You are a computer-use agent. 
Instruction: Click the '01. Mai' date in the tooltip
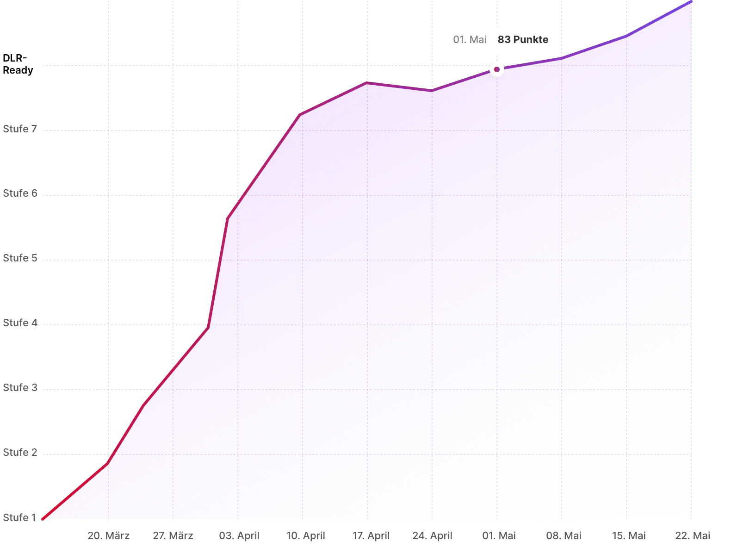pyautogui.click(x=470, y=39)
